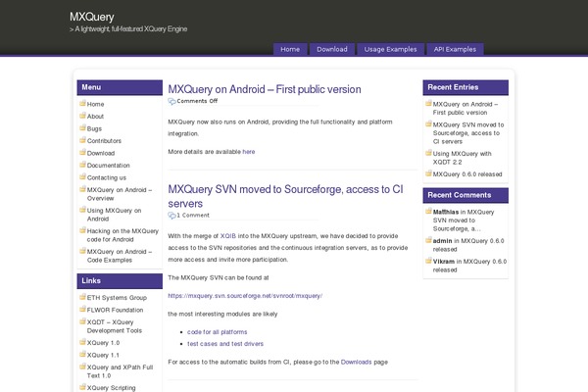Switch to the API Examples tab
This screenshot has height=392, width=588.
point(455,49)
